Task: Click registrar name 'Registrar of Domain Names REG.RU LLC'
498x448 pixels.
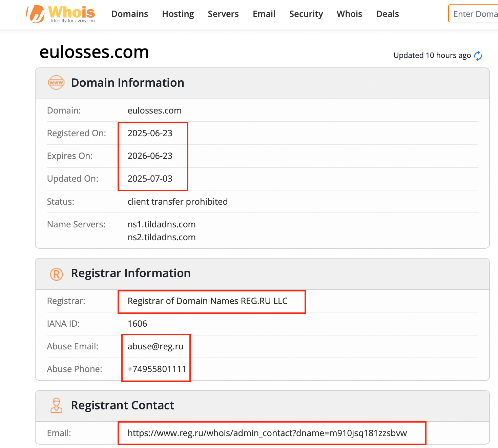Action: [207, 301]
